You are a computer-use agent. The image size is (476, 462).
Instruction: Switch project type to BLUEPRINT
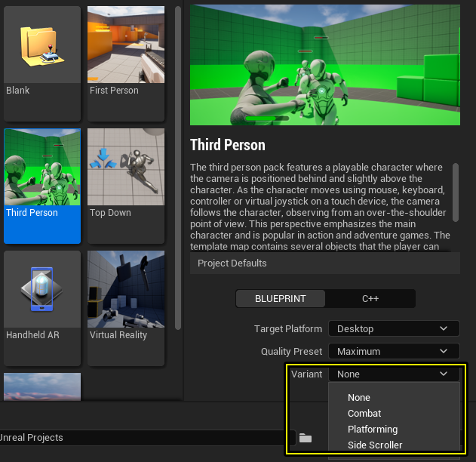(x=280, y=299)
